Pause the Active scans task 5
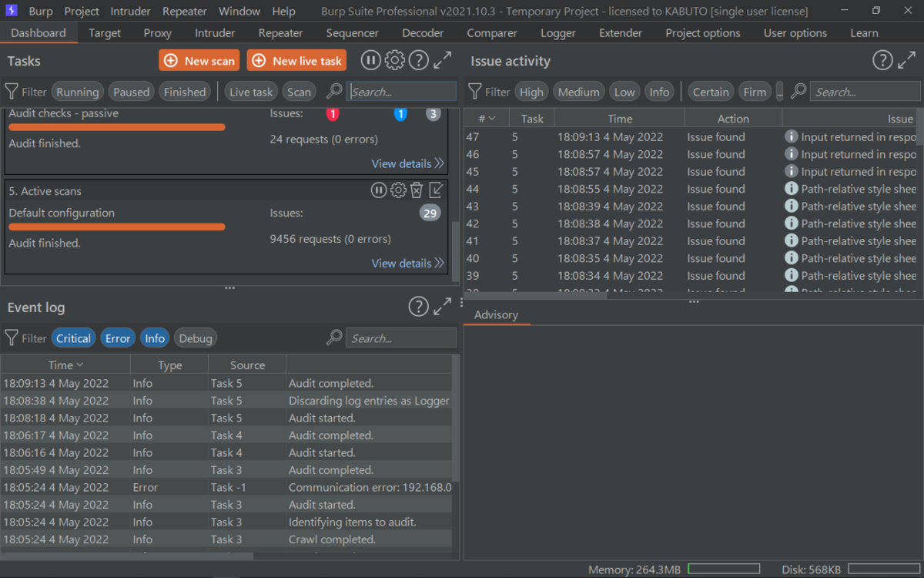The width and height of the screenshot is (924, 578). (x=378, y=190)
